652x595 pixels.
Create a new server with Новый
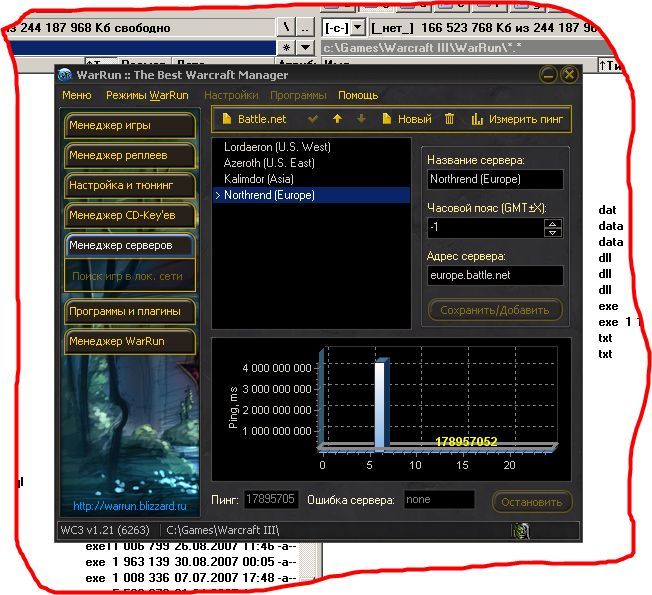(407, 119)
